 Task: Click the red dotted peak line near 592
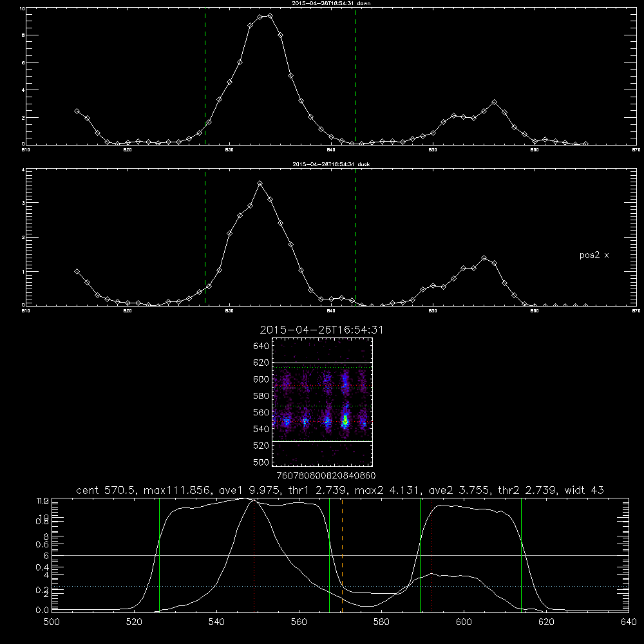[431, 554]
